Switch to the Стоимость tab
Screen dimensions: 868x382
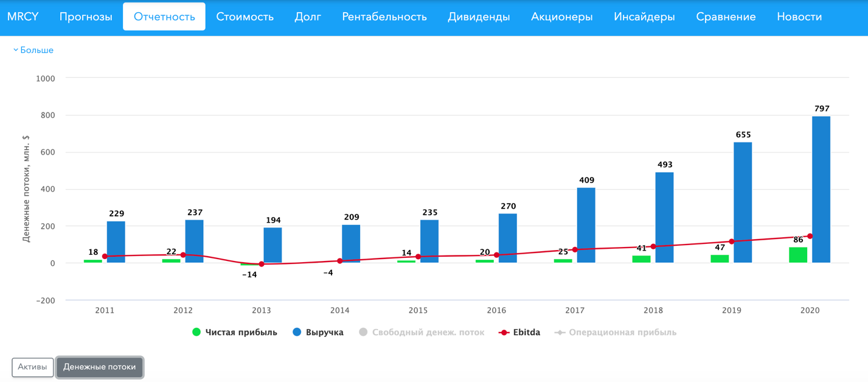pos(245,17)
